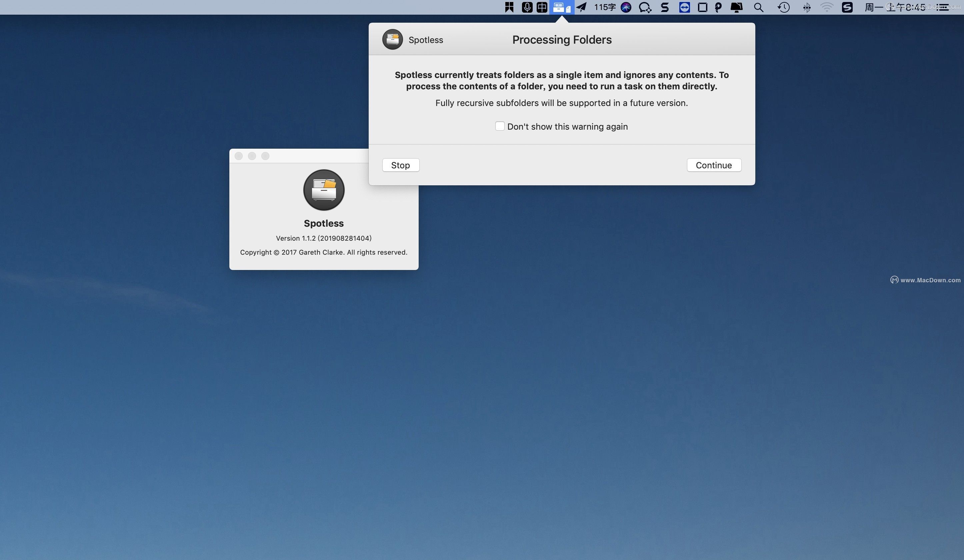Viewport: 964px width, 560px height.
Task: Click the bold Spotless name in the About window
Action: coord(324,223)
